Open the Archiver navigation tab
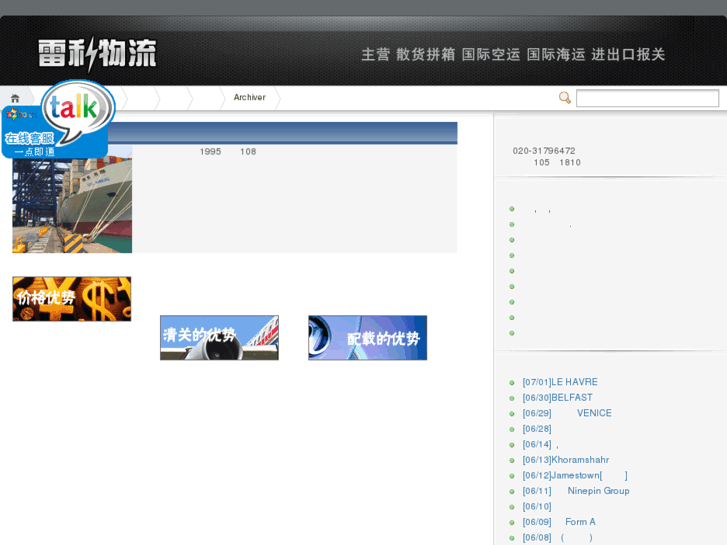Viewport: 727px width, 545px height. coord(249,97)
